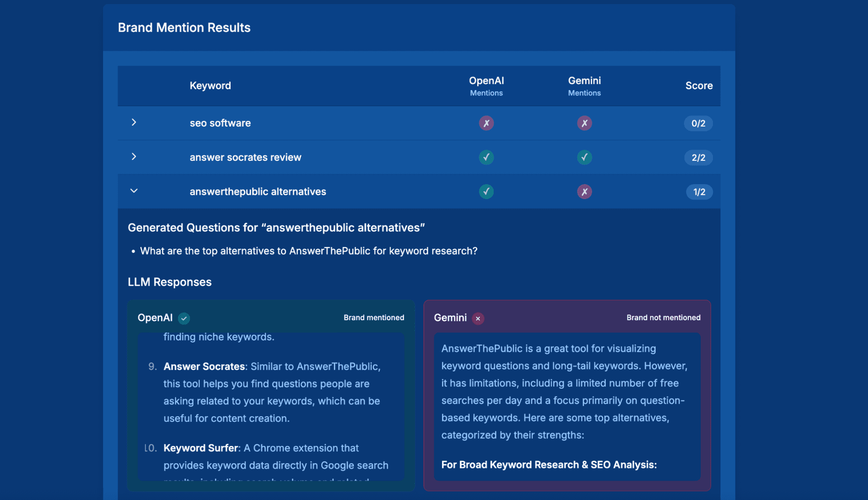
Task: Click Gemini checkmark for answer socrates review
Action: [x=584, y=157]
